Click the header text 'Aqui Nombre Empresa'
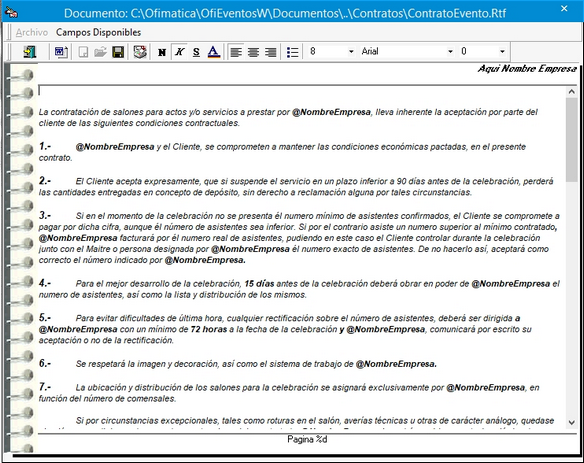 (x=527, y=69)
